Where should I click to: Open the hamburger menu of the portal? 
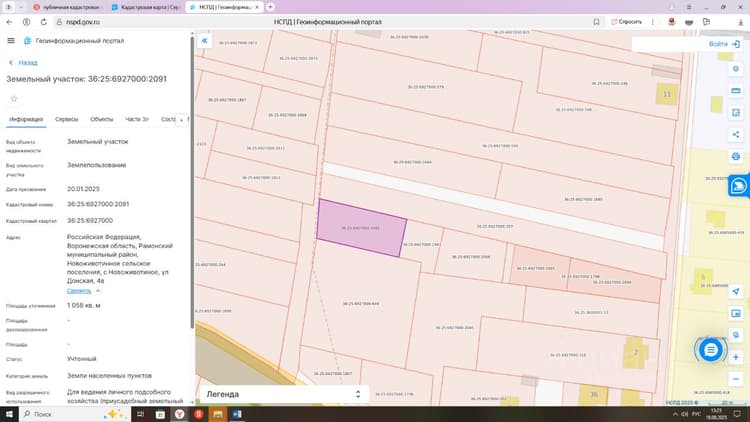point(11,41)
